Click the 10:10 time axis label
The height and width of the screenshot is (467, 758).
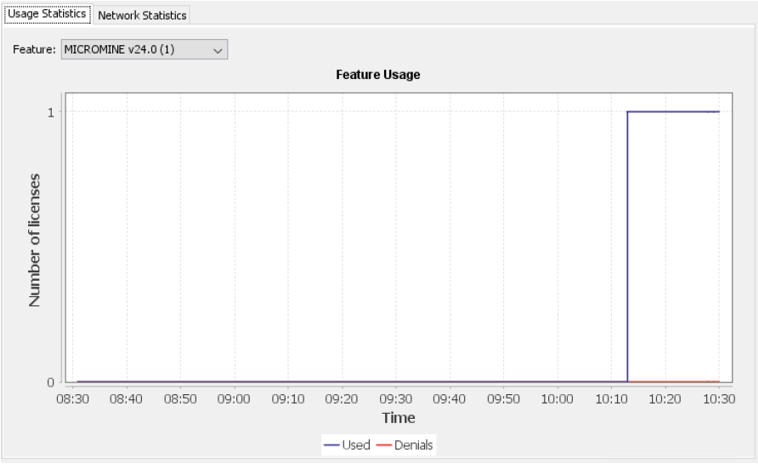611,399
